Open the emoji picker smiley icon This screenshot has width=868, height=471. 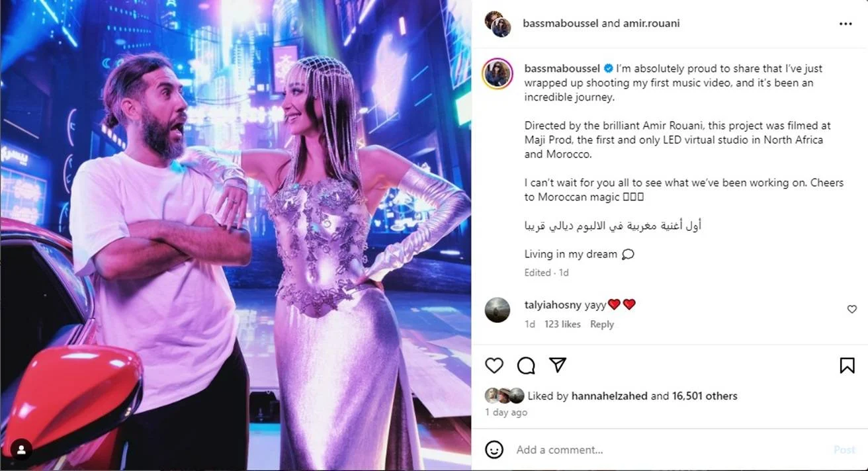494,450
